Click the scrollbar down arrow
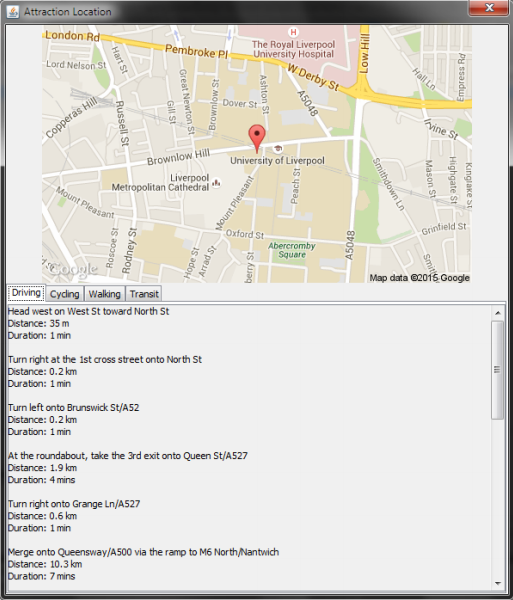The width and height of the screenshot is (513, 600). click(498, 583)
